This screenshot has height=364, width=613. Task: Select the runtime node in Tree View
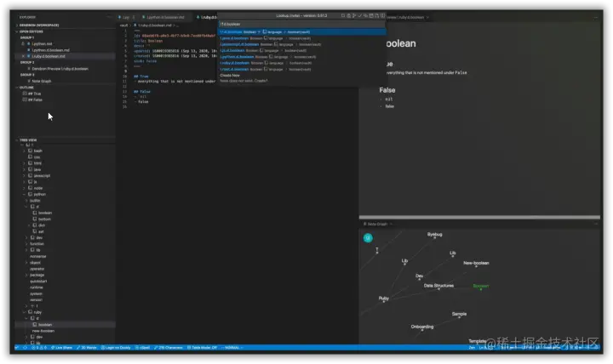(37, 287)
